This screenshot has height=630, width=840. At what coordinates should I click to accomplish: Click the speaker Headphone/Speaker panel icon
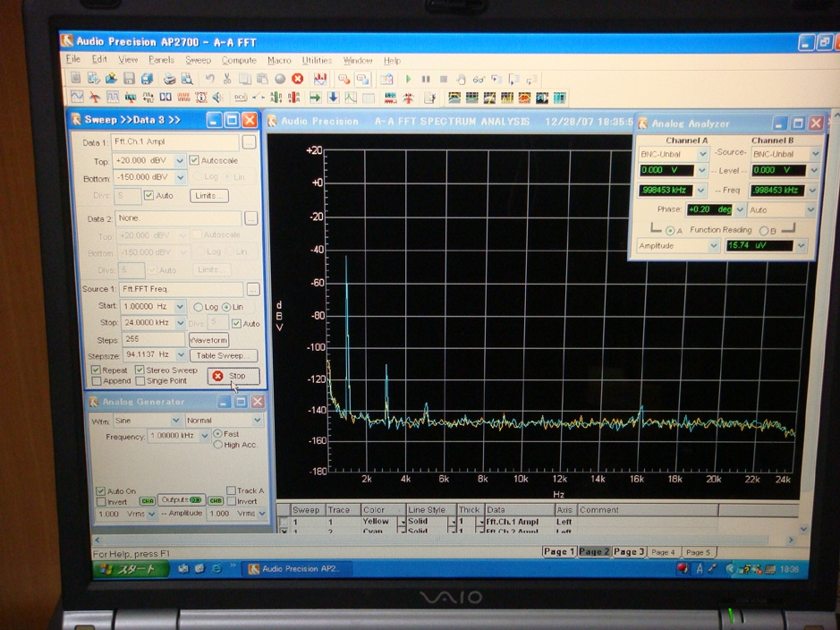[x=218, y=97]
